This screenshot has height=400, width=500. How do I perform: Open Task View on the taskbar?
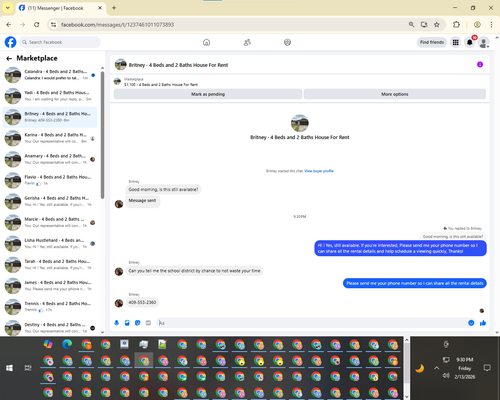pyautogui.click(x=28, y=368)
